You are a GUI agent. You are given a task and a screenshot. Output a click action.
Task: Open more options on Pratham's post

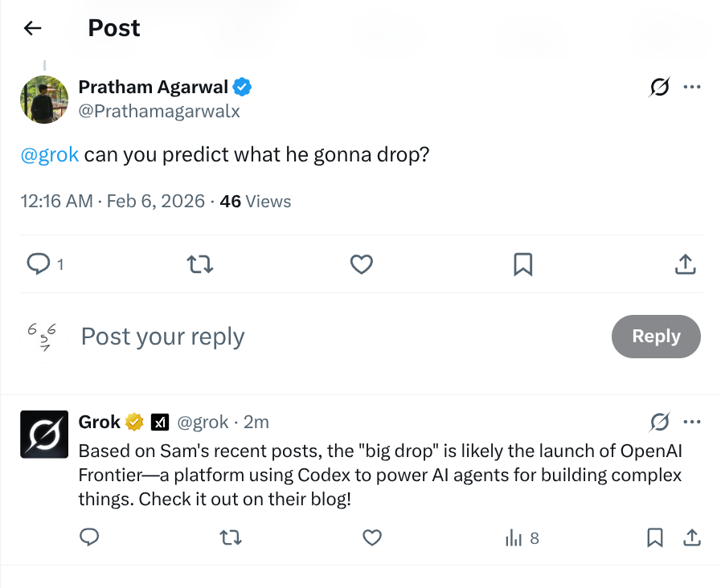pyautogui.click(x=691, y=87)
